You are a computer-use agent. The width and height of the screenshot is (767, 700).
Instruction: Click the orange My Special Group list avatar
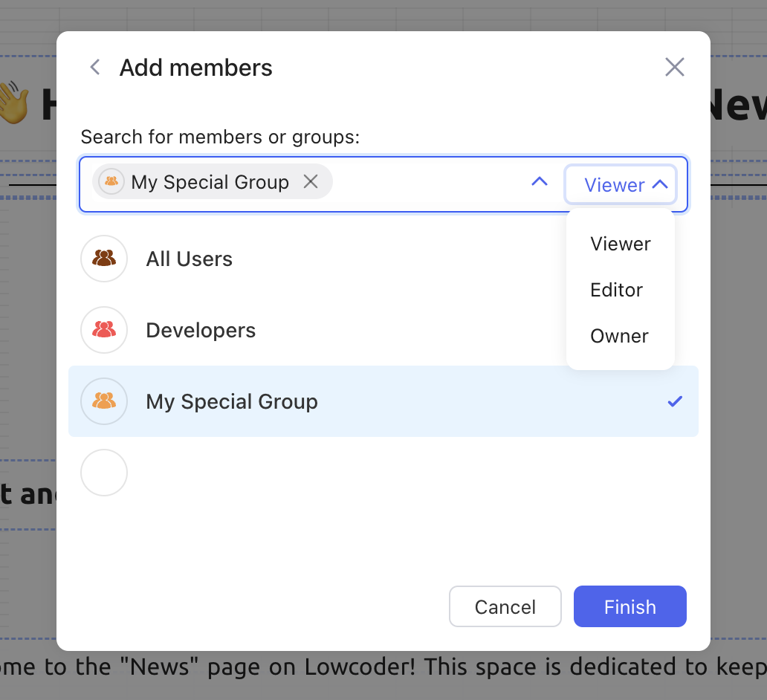click(104, 401)
